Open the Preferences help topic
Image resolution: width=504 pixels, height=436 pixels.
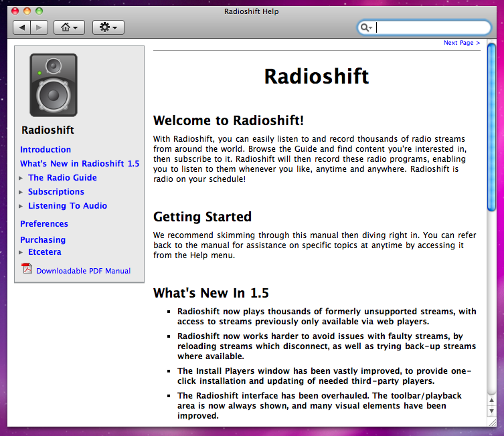click(x=44, y=224)
